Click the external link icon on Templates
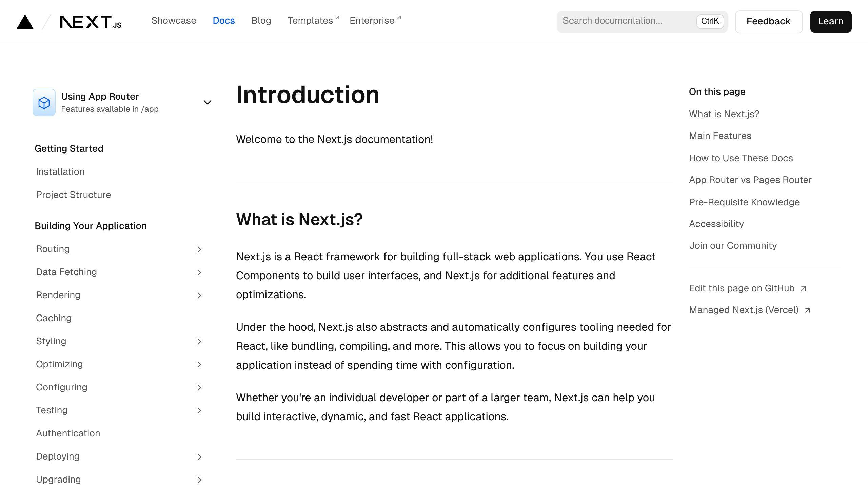The height and width of the screenshot is (488, 868). [x=338, y=17]
